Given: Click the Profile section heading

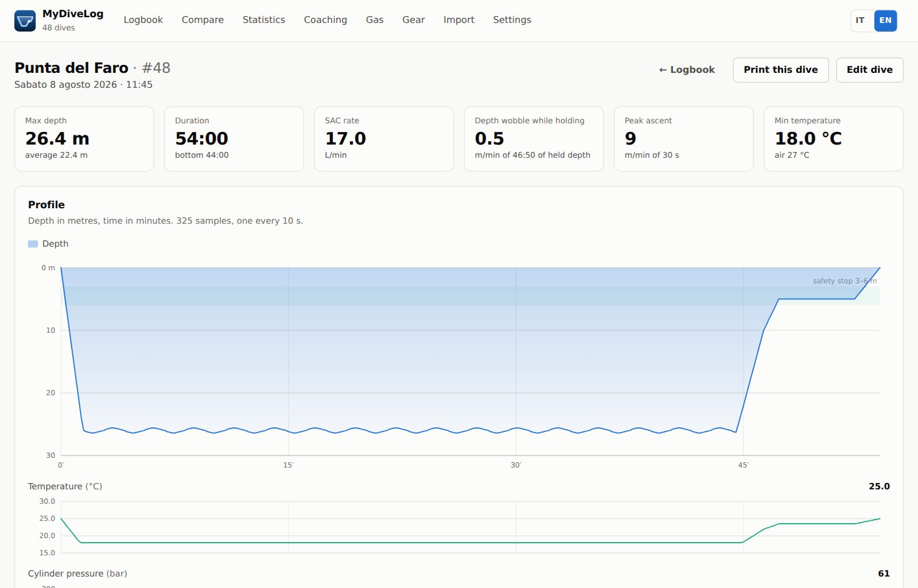Looking at the screenshot, I should 46,205.
